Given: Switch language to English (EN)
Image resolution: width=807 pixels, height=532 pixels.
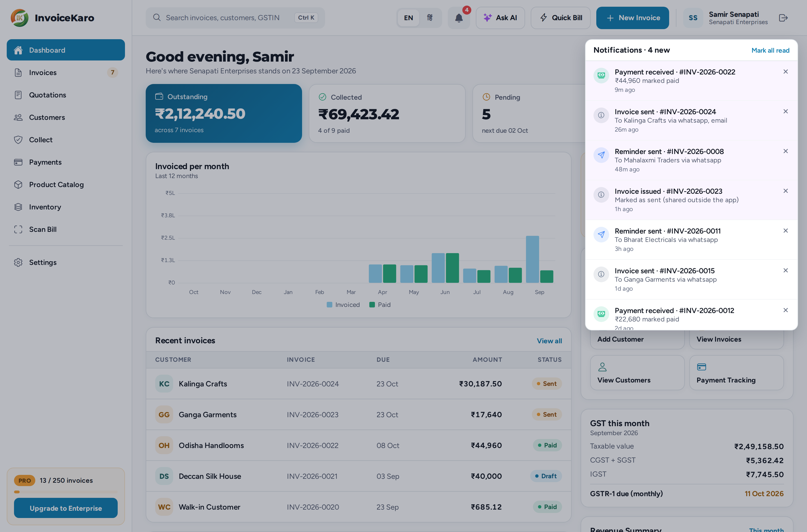Looking at the screenshot, I should point(409,18).
